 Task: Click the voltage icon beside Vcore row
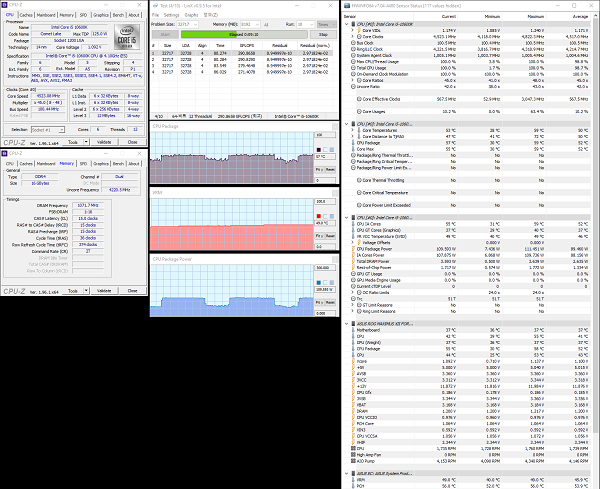click(353, 361)
